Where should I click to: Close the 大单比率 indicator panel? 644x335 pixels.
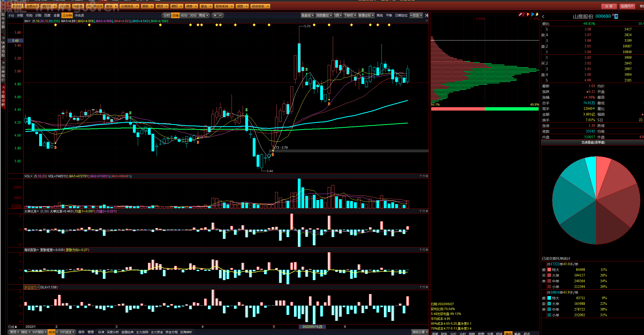(x=427, y=211)
